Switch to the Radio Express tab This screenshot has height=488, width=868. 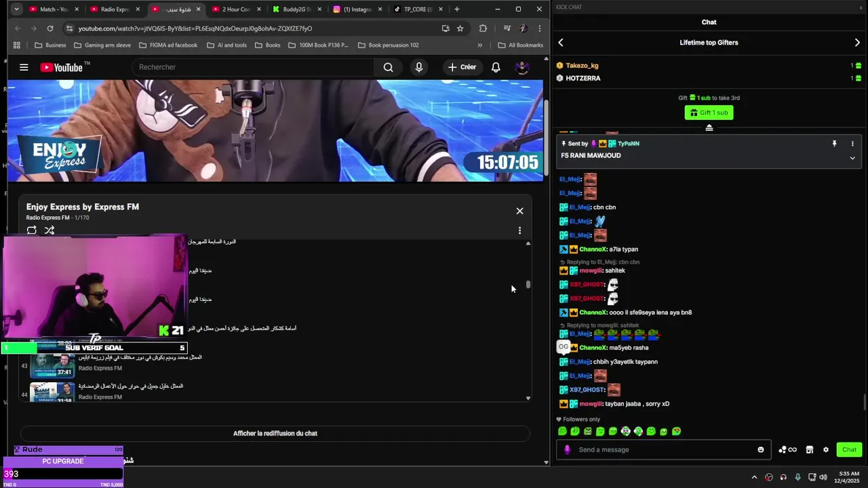click(x=114, y=9)
